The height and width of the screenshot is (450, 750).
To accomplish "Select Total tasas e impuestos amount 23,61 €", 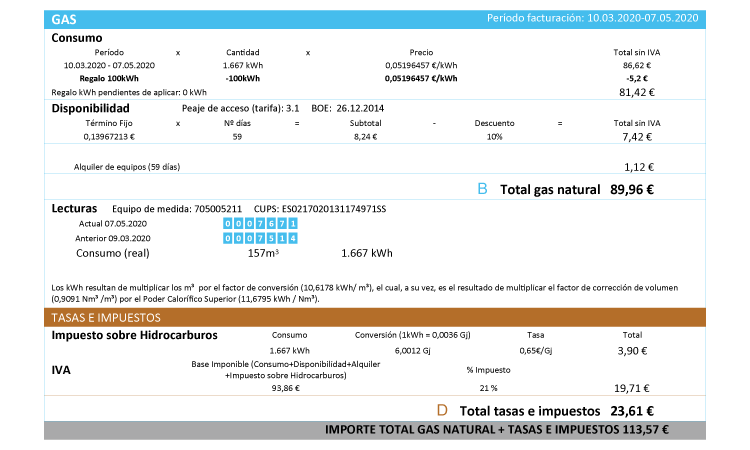I will [632, 410].
